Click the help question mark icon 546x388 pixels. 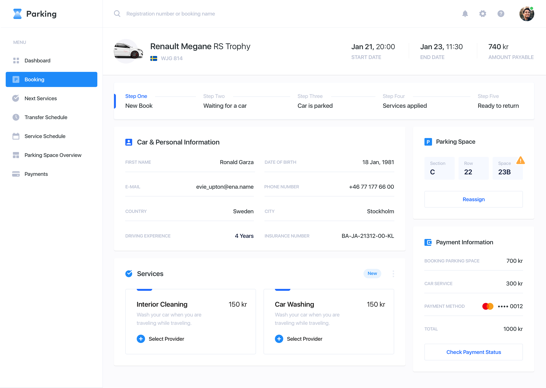coord(501,14)
